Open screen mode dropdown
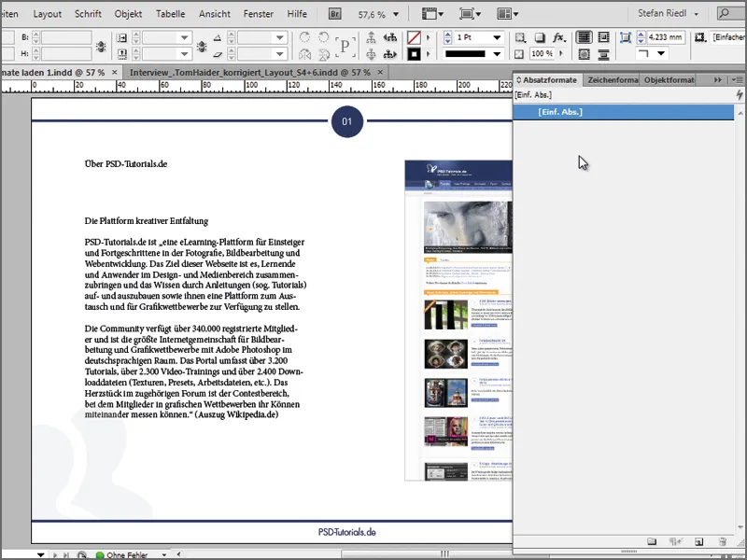747x560 pixels. point(471,14)
